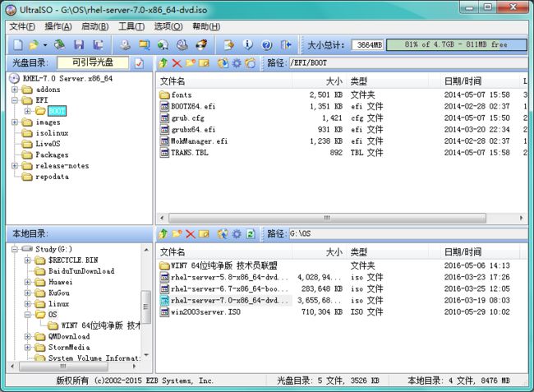Select the MokManager.efi file
The image size is (534, 392).
click(199, 141)
